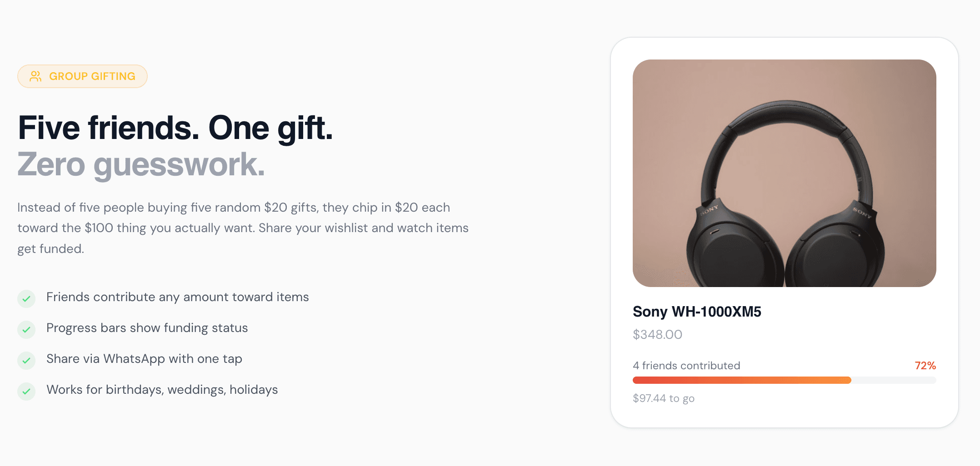
Task: Click the checkmark beside friends contribute feature
Action: click(x=26, y=299)
